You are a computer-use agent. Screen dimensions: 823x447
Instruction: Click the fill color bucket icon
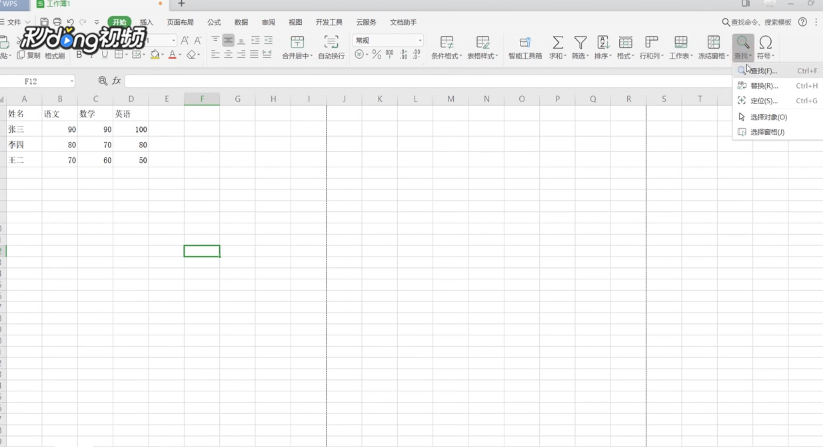click(155, 55)
